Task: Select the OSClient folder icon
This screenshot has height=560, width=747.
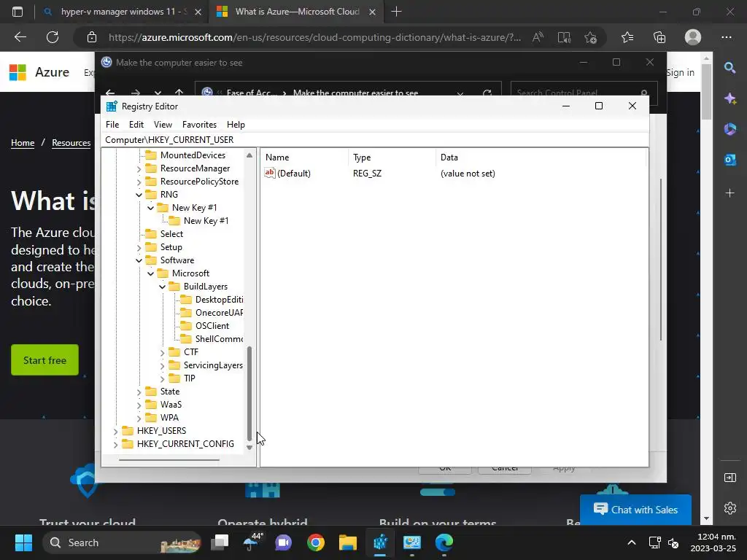Action: pyautogui.click(x=186, y=326)
